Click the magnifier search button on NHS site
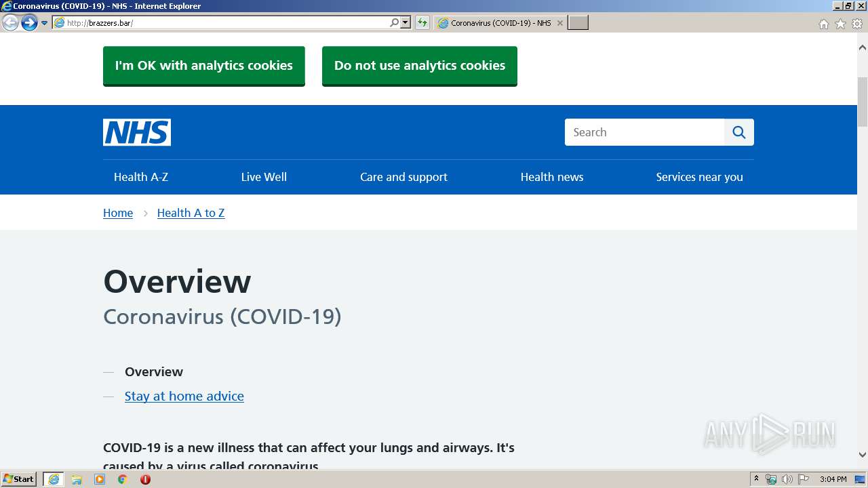The image size is (868, 488). pyautogui.click(x=739, y=132)
